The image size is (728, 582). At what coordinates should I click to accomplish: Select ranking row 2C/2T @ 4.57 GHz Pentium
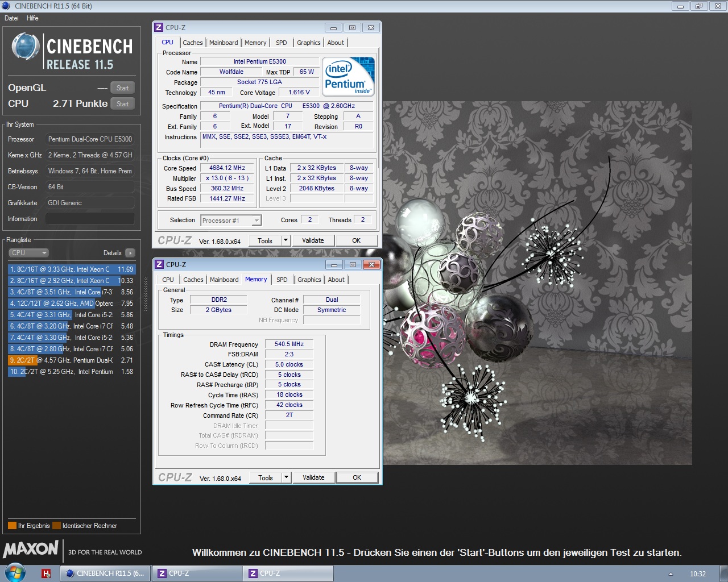point(72,360)
